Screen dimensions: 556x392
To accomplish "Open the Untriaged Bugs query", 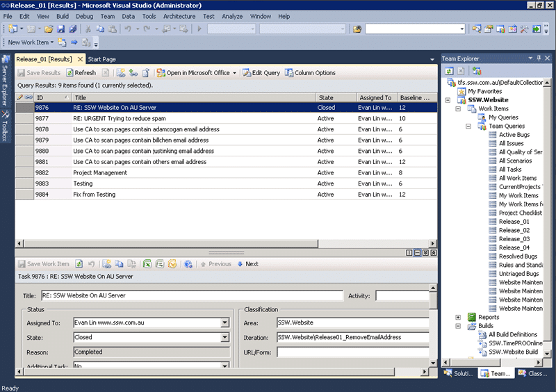I will [x=518, y=274].
